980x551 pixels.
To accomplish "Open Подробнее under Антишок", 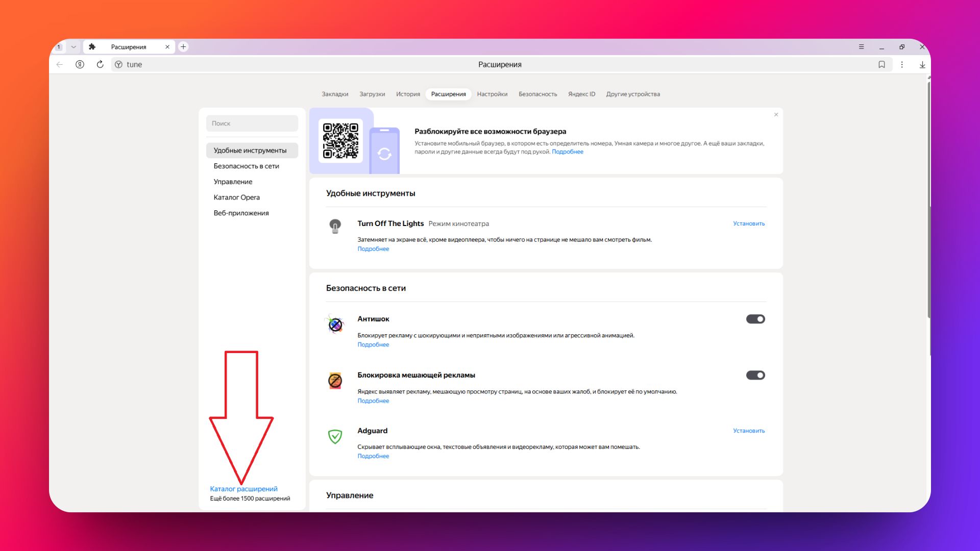I will point(373,345).
